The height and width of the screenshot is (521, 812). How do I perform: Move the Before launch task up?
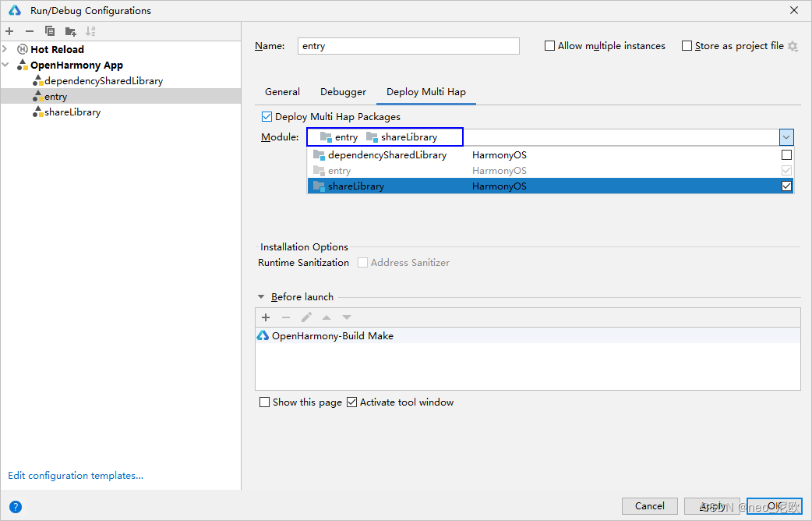[x=327, y=317]
